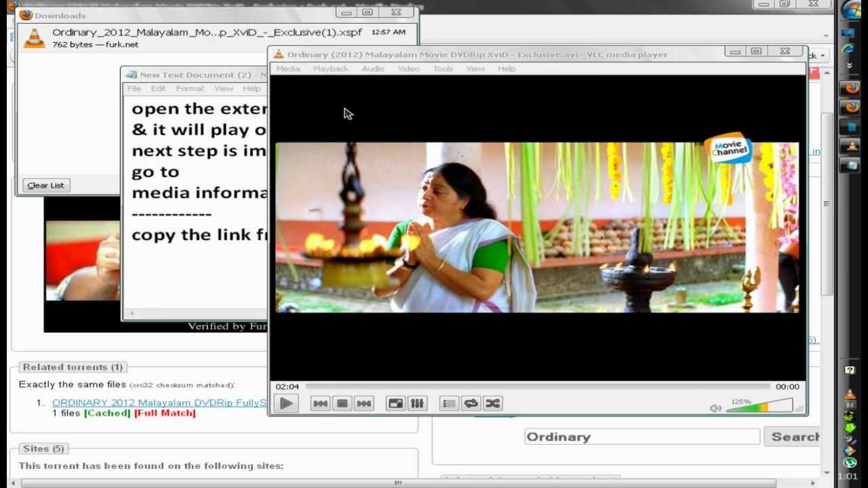Image resolution: width=868 pixels, height=488 pixels.
Task: Open the VLC Video menu
Action: tap(408, 68)
